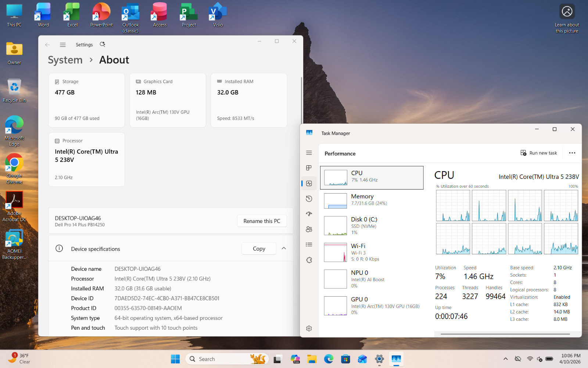
Task: Select NPU 0 performance entry
Action: pos(372,279)
